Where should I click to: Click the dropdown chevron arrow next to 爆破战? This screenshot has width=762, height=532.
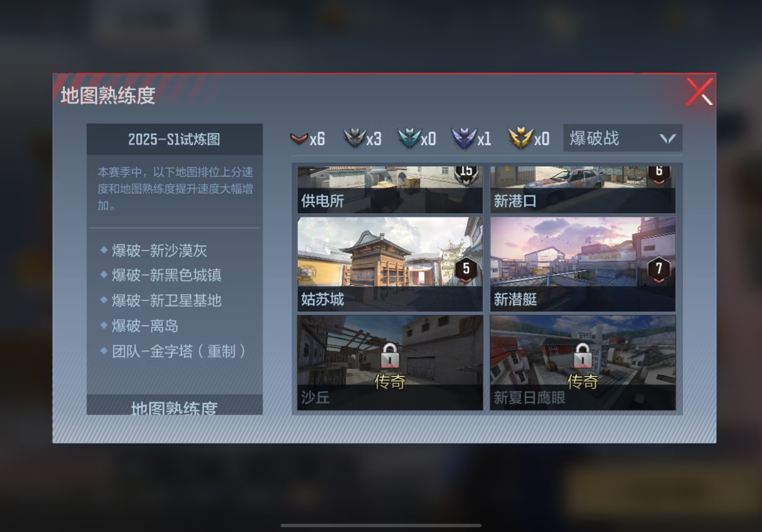(x=668, y=139)
